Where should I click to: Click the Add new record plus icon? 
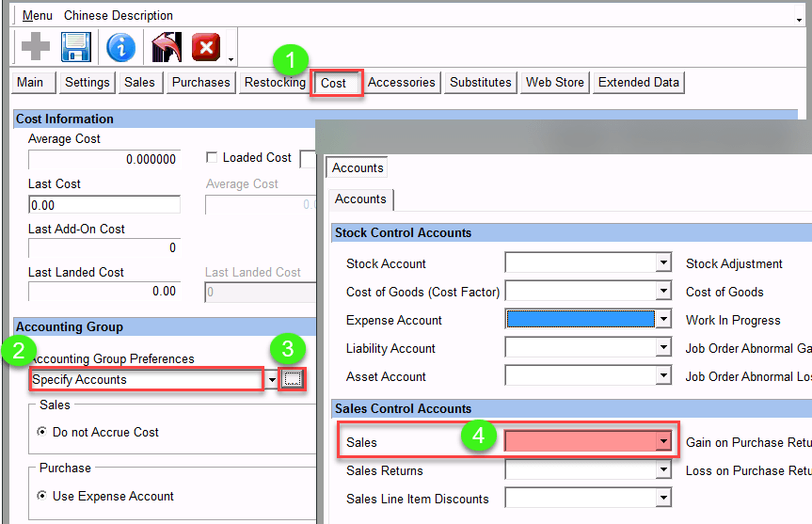pos(36,47)
